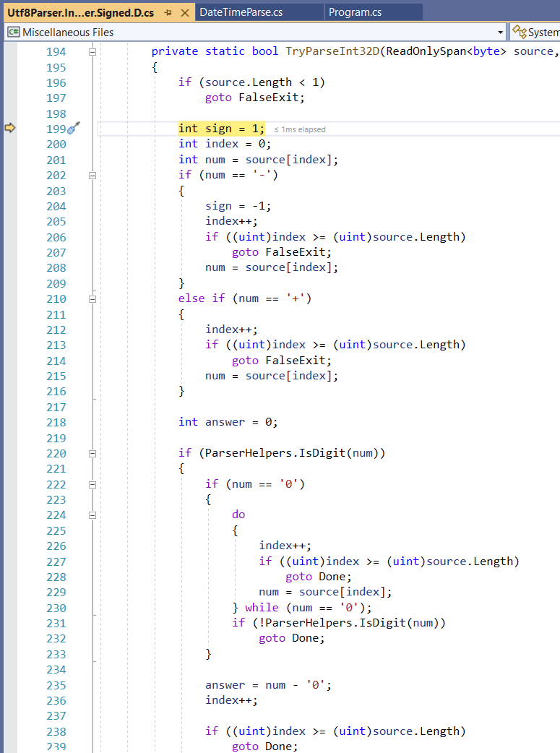The height and width of the screenshot is (753, 560).
Task: Collapse the if (num == '-') block
Action: pos(92,175)
